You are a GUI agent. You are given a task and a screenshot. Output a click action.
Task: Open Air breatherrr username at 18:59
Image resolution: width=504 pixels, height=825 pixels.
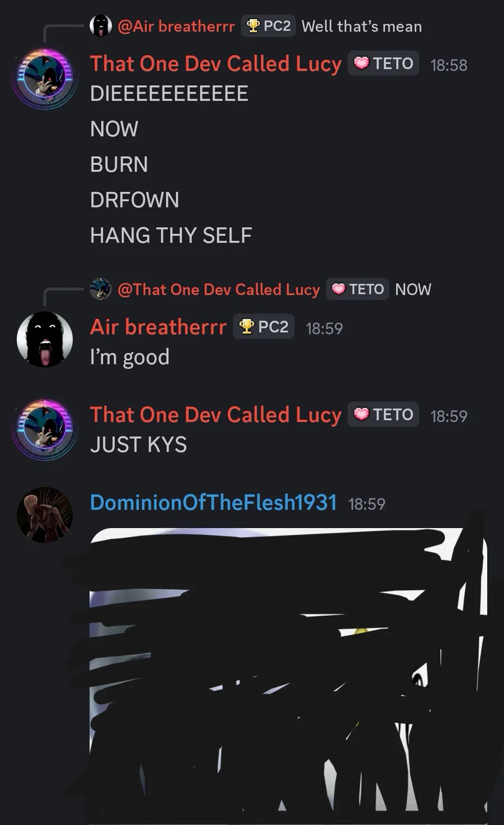point(158,327)
